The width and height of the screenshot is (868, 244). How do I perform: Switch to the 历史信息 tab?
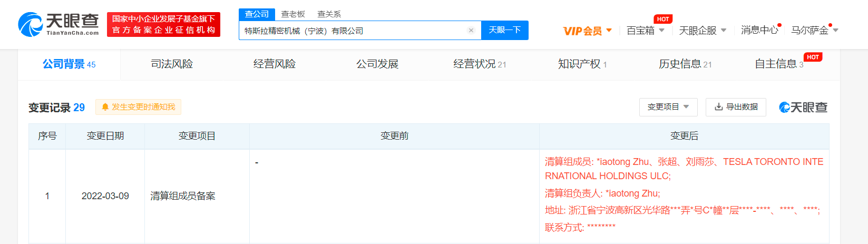[685, 64]
